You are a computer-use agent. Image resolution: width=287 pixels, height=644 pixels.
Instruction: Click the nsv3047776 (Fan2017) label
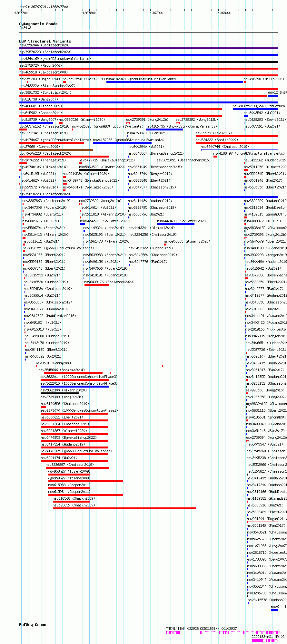[148, 262]
